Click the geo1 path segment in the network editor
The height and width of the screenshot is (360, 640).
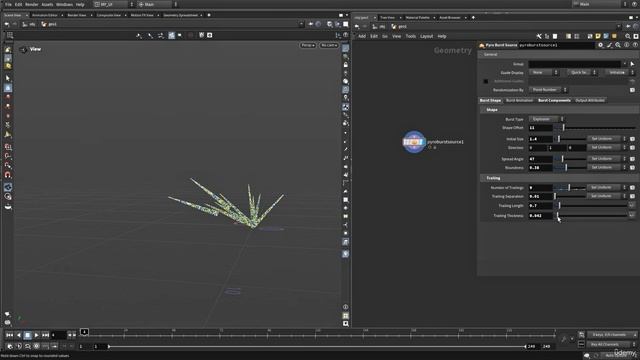(x=399, y=27)
